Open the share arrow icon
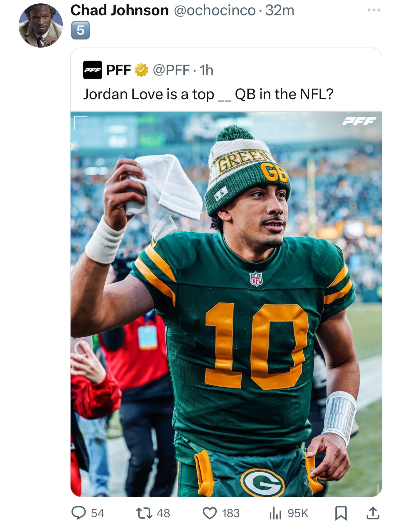The width and height of the screenshot is (401, 532). 373,513
